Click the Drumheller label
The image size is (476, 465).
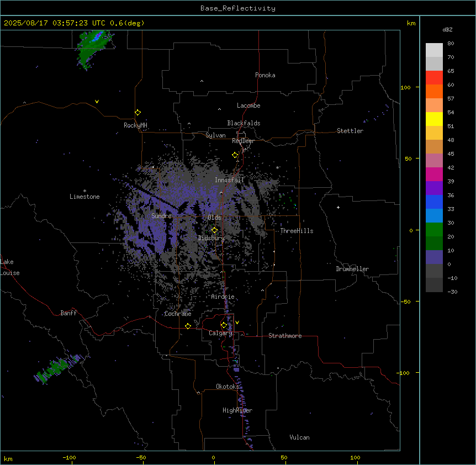(352, 269)
